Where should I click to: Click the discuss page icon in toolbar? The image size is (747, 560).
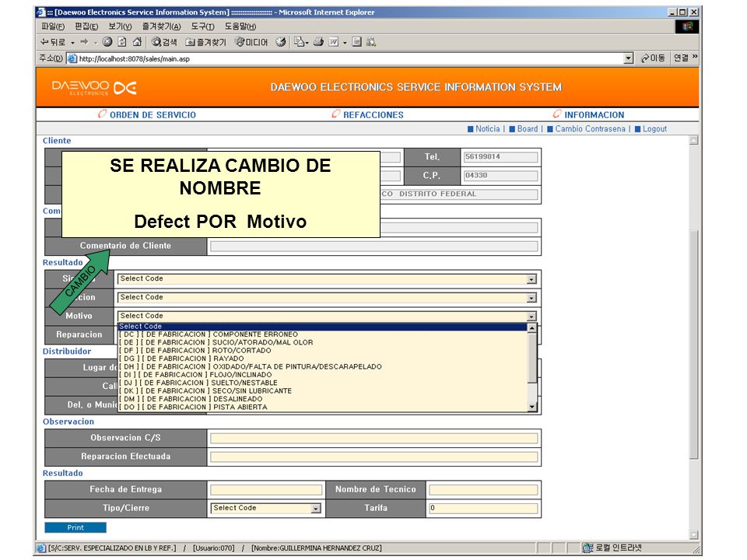click(x=357, y=42)
